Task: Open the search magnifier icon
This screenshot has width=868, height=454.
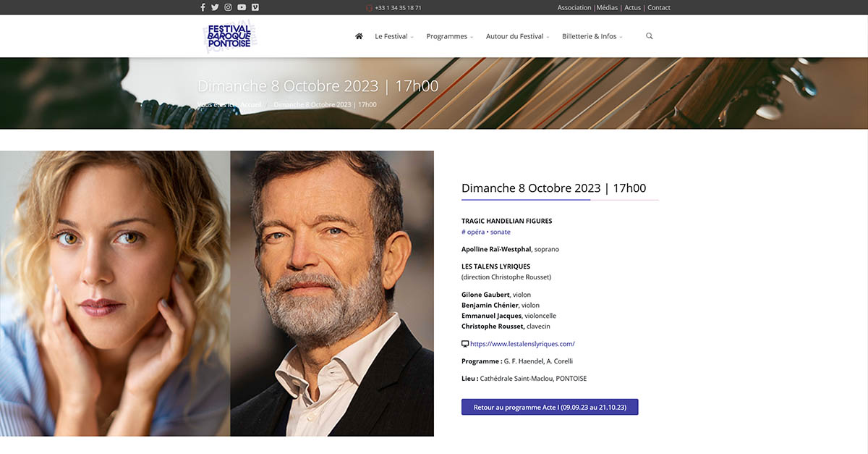Action: point(649,35)
